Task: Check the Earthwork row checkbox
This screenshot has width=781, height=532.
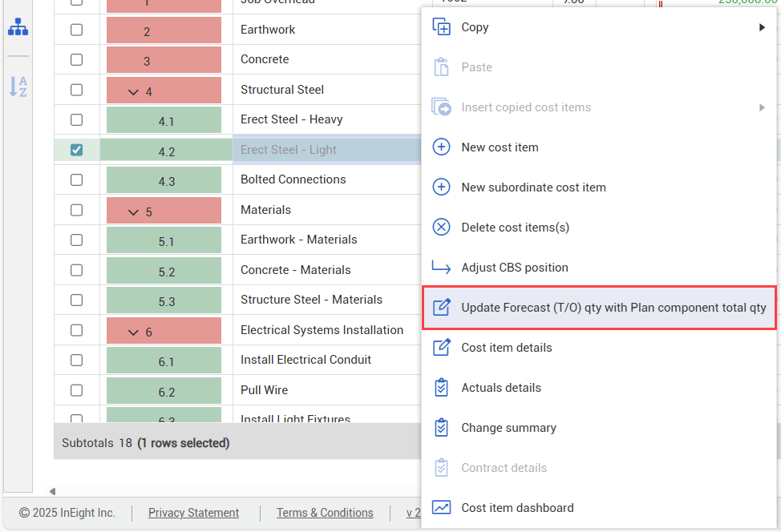Action: [x=76, y=30]
